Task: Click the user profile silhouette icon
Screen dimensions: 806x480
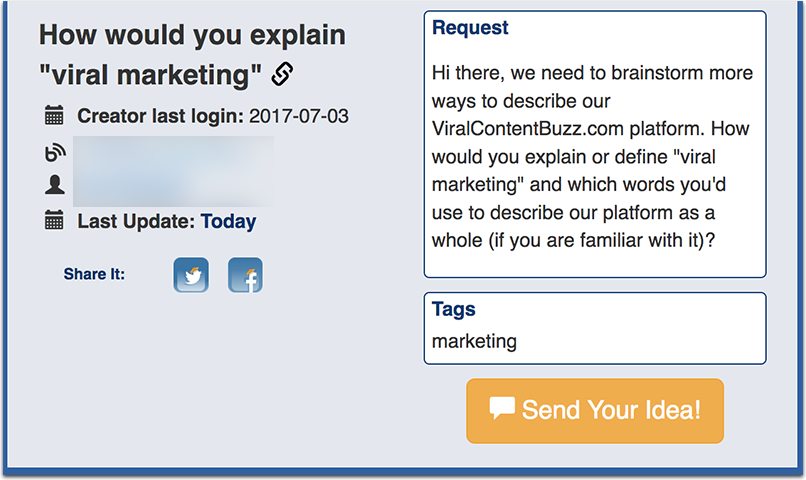Action: coord(54,184)
